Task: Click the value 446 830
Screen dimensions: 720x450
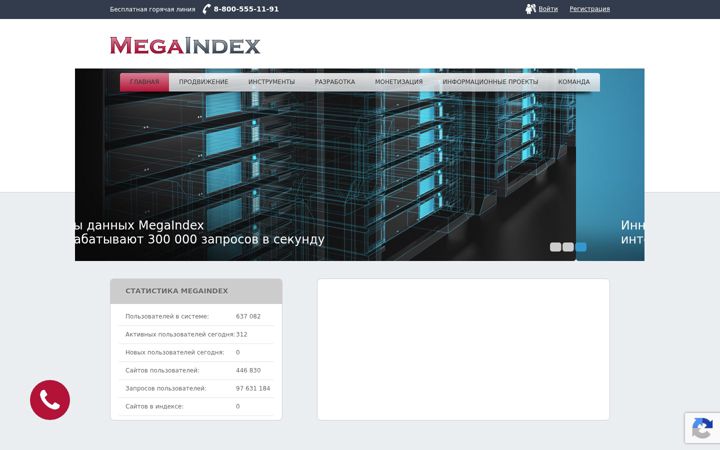Action: 248,370
